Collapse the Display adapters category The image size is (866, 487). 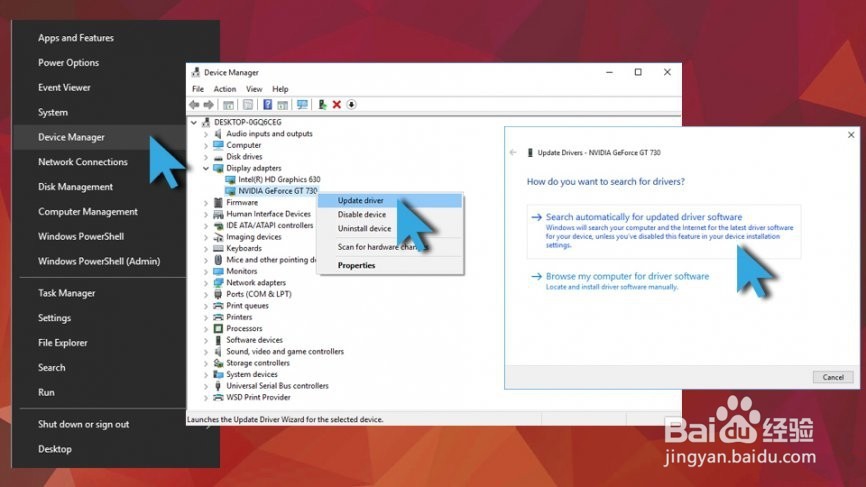coord(206,168)
